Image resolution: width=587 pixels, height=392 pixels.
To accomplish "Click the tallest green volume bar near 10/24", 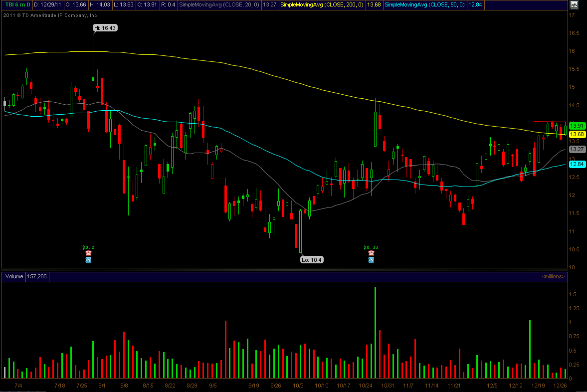I will click(375, 333).
